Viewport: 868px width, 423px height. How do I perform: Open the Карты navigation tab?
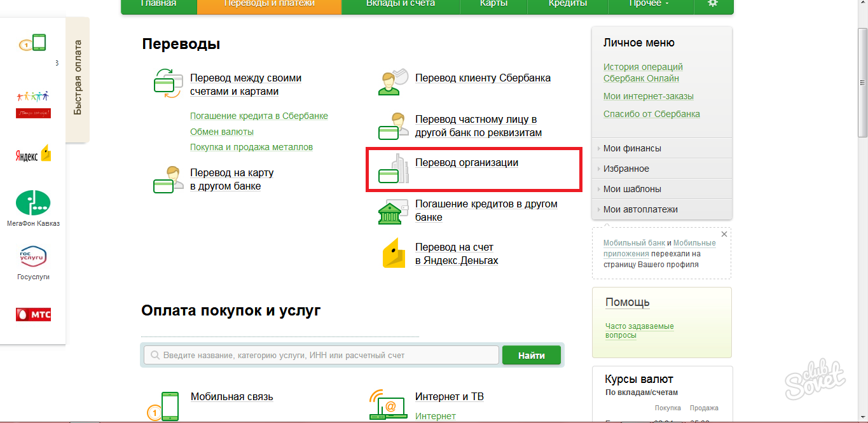pyautogui.click(x=494, y=4)
